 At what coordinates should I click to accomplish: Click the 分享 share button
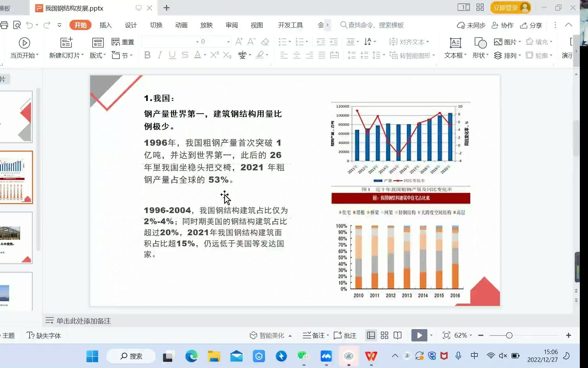[x=530, y=25]
